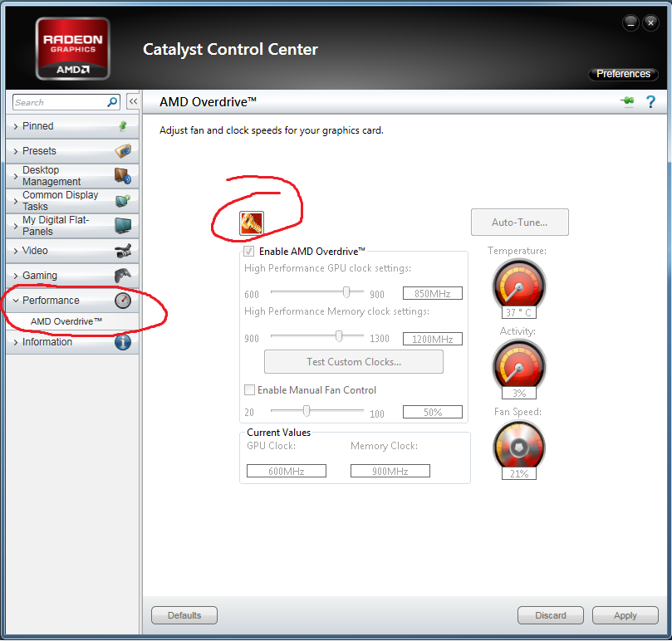Click the 50% fan speed value box

[x=433, y=412]
